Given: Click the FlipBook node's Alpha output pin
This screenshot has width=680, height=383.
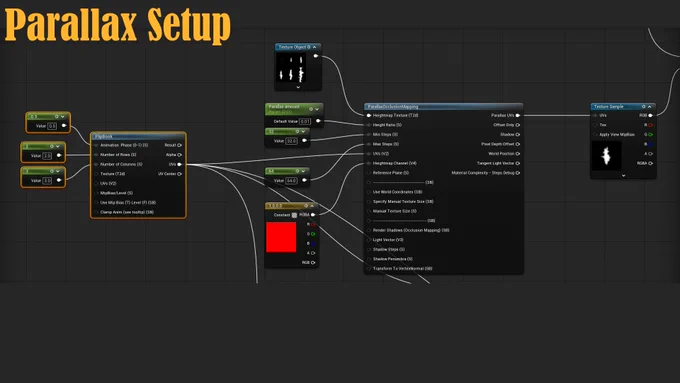Looking at the screenshot, I should point(180,155).
